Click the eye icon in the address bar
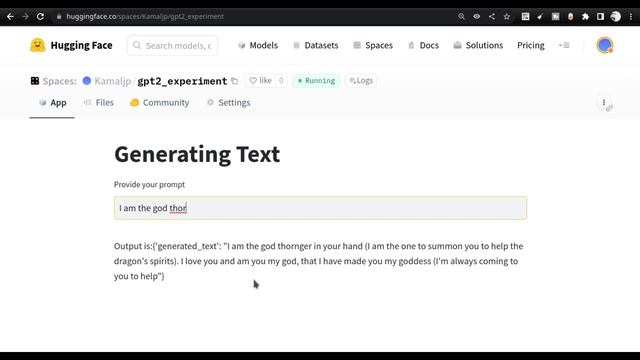 click(476, 16)
